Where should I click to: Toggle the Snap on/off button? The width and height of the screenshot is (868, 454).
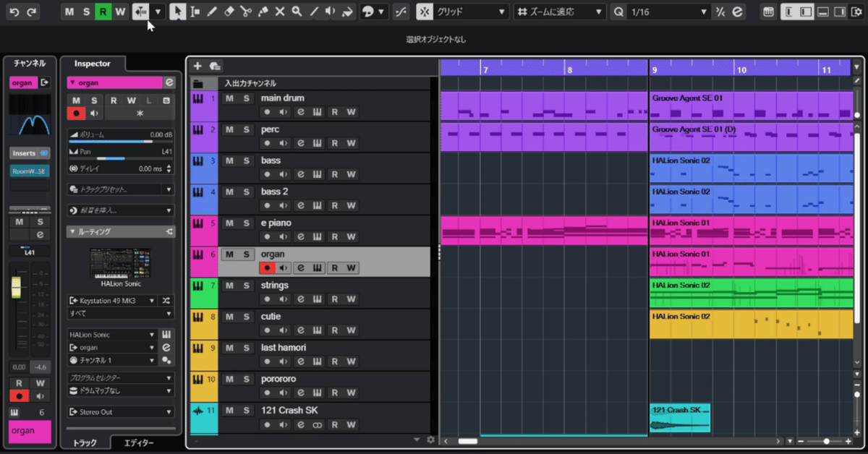tap(425, 12)
